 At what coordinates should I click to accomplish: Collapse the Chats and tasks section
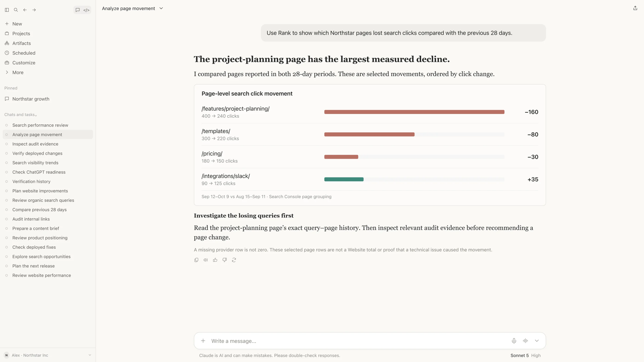(x=20, y=115)
